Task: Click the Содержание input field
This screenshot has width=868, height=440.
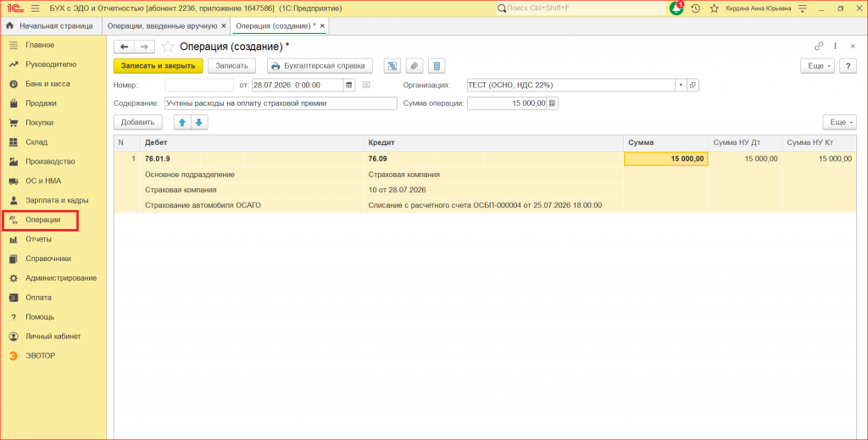Action: 281,103
